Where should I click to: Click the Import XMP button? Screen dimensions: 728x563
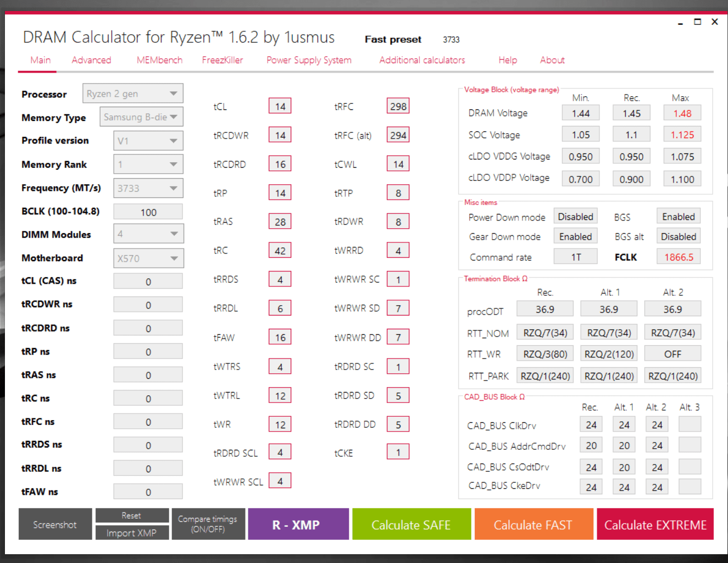(132, 533)
